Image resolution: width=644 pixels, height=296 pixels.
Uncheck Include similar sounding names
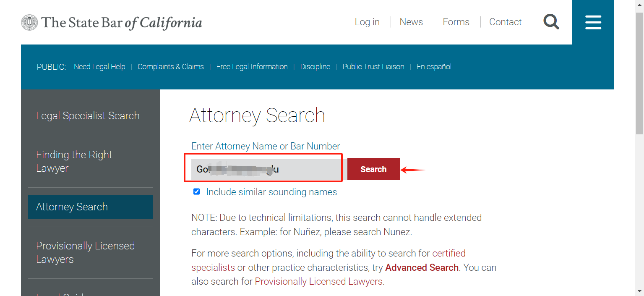tap(196, 192)
